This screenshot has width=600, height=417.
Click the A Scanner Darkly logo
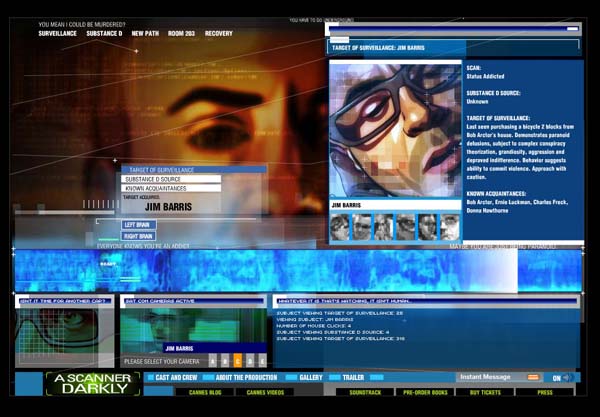point(93,384)
